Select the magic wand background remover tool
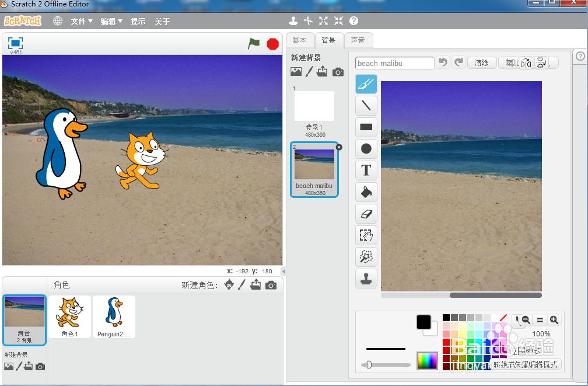This screenshot has width=588, height=386. (366, 257)
